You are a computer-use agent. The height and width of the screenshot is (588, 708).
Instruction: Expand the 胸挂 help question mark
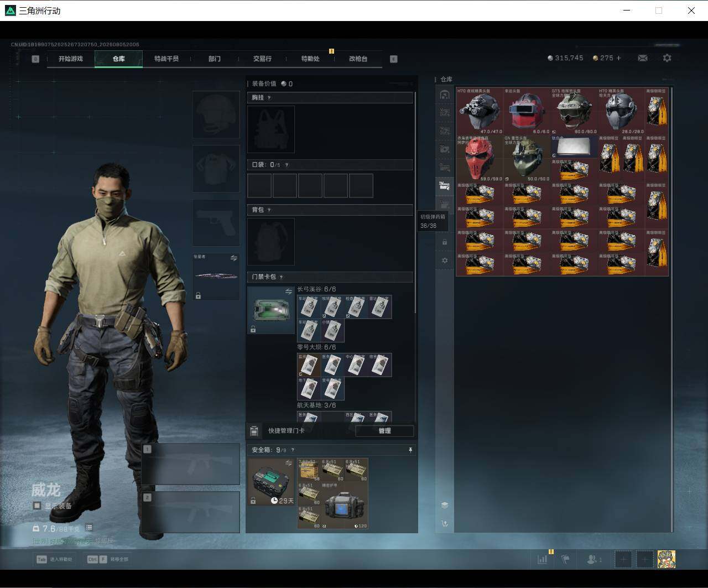click(269, 98)
